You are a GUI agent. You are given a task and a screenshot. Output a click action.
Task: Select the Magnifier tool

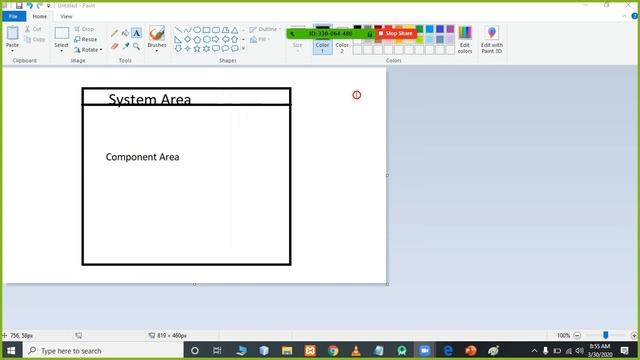(x=136, y=46)
